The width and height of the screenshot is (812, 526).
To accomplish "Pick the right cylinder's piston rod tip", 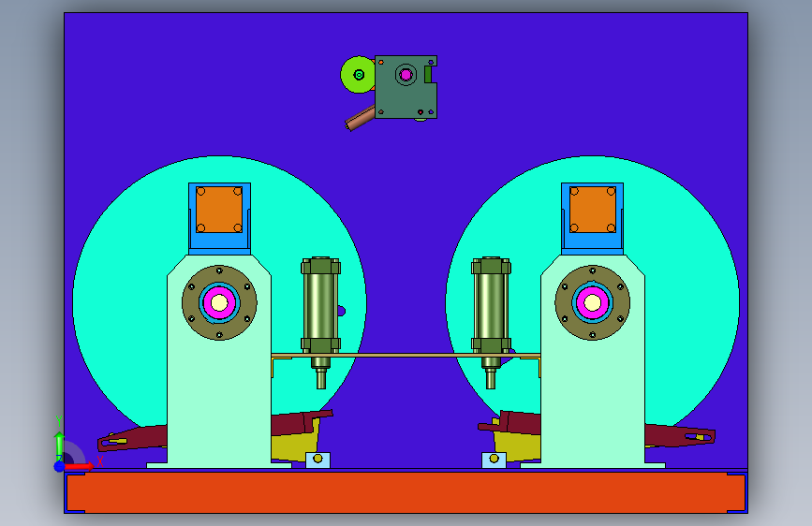I will point(491,379).
